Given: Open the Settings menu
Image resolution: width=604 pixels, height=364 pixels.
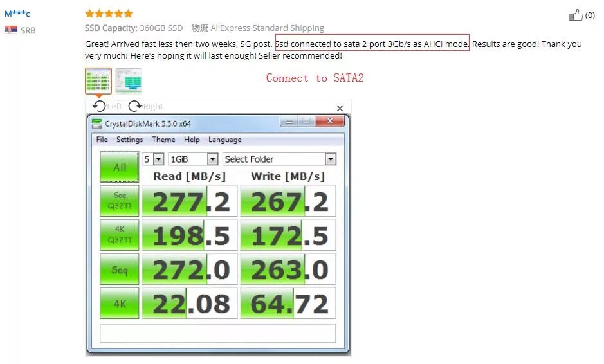Looking at the screenshot, I should click(x=129, y=140).
